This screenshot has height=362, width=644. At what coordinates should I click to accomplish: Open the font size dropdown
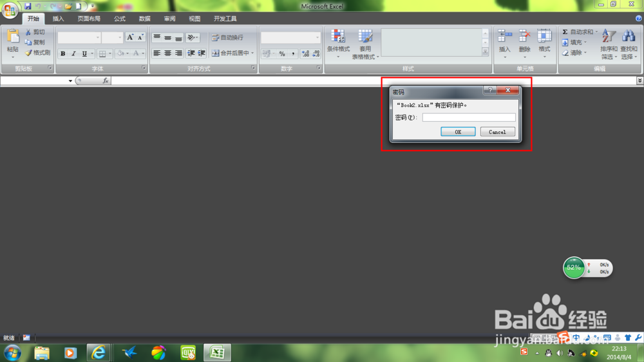click(x=120, y=37)
